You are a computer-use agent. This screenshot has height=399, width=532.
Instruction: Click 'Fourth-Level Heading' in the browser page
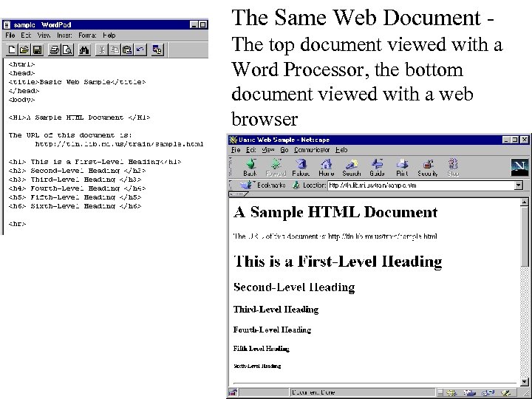pyautogui.click(x=272, y=330)
